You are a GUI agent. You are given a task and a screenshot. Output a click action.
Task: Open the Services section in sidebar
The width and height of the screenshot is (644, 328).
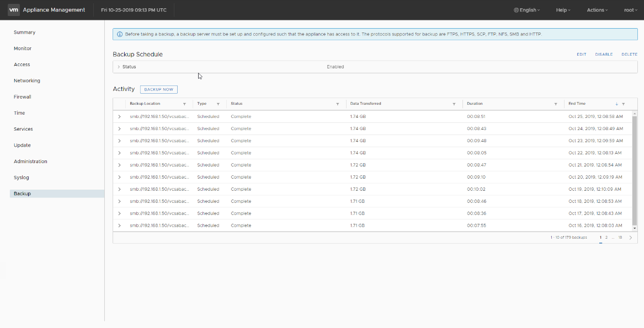[x=23, y=129]
